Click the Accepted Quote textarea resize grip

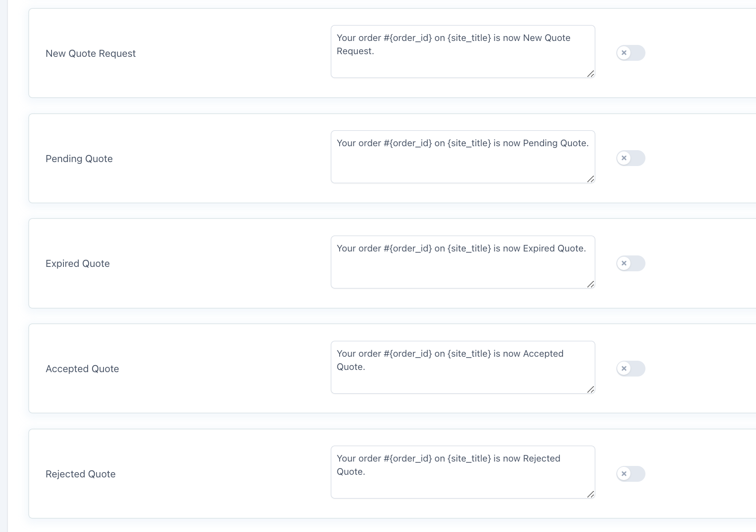click(591, 389)
